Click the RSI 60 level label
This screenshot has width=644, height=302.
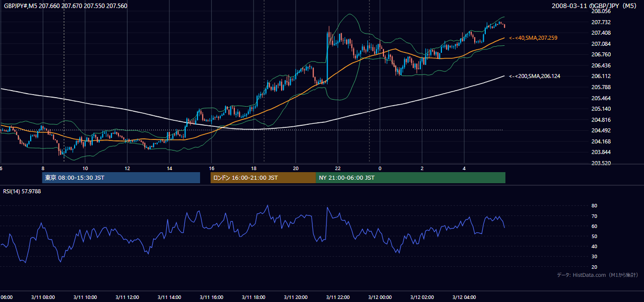point(594,226)
